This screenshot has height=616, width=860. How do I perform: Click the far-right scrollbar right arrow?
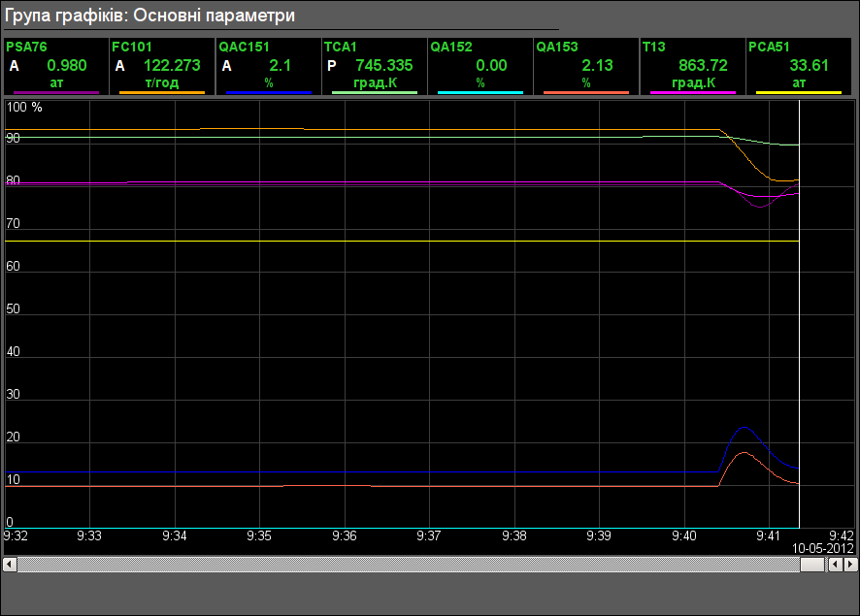pyautogui.click(x=850, y=564)
